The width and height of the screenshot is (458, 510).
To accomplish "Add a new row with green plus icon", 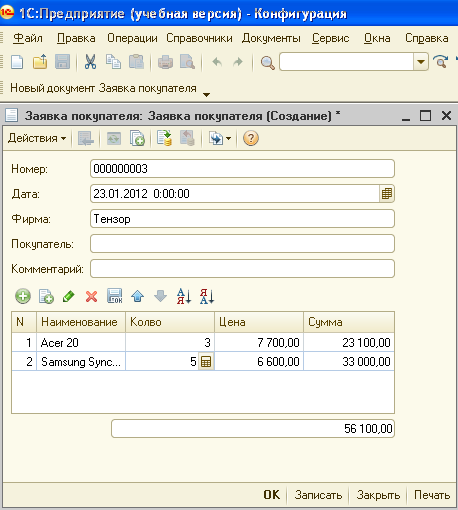I will click(23, 296).
